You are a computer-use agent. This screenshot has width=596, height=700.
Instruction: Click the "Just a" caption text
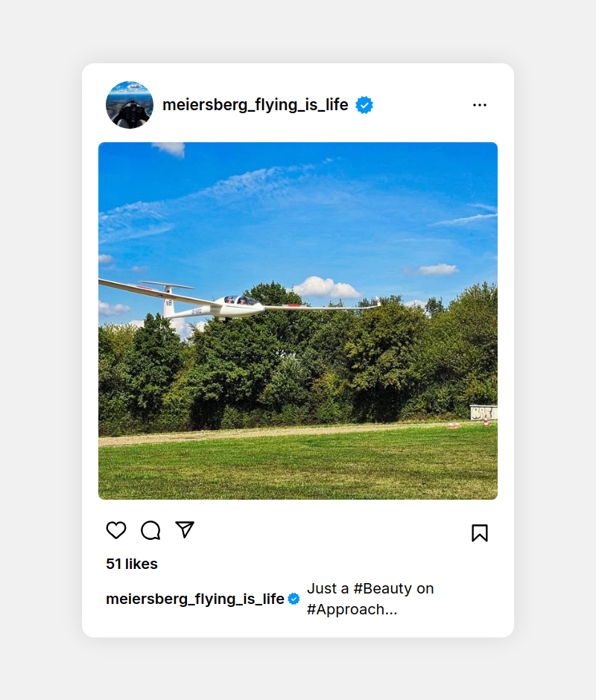328,588
